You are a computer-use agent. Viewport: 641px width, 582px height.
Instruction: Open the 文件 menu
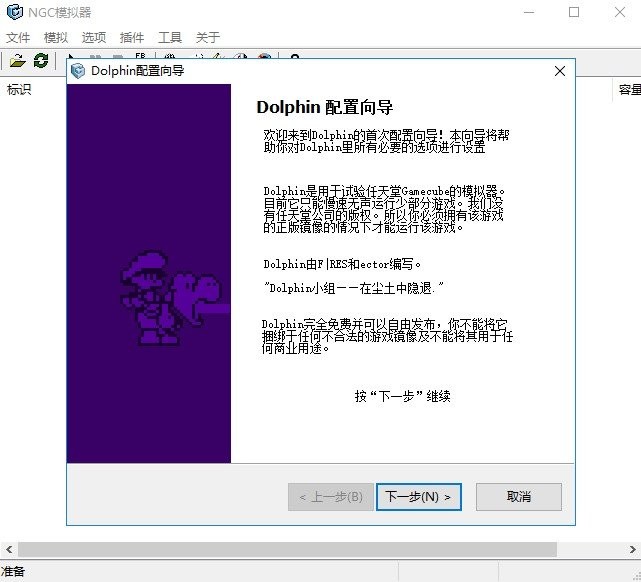(x=18, y=38)
